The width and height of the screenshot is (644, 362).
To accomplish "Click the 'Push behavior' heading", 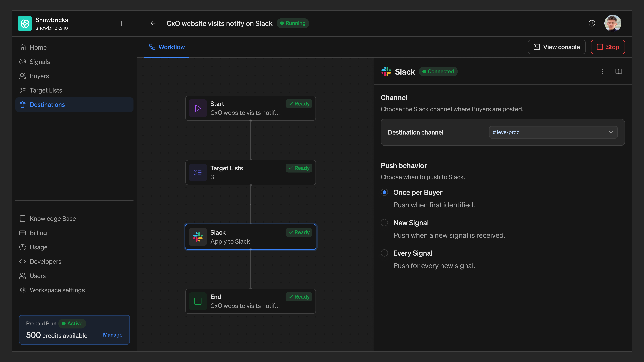I will pos(404,166).
